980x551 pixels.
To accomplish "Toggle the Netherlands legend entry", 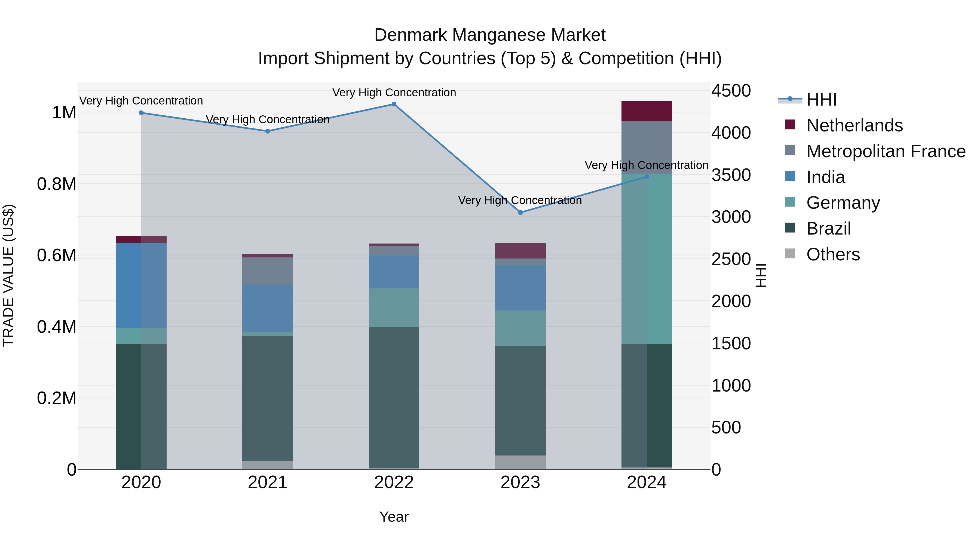I will pos(843,125).
